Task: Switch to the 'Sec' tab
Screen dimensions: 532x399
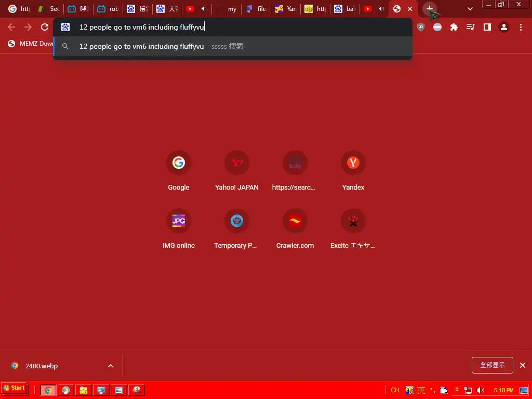Action: point(48,9)
